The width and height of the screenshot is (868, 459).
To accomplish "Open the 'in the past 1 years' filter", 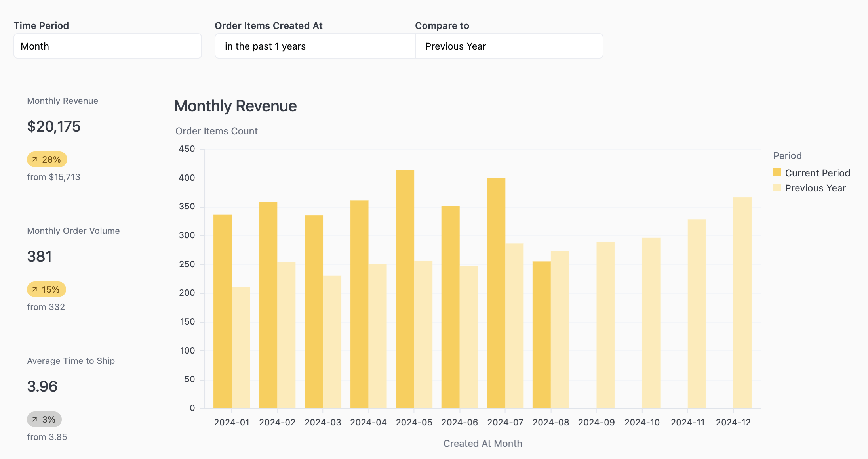I will click(x=315, y=46).
